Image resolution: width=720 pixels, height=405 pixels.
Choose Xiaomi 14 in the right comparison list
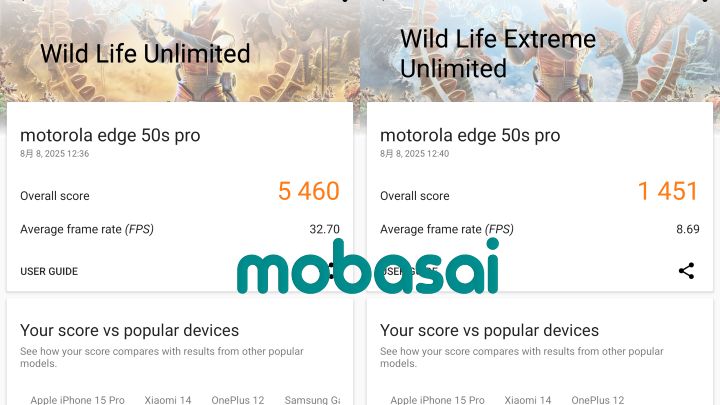pyautogui.click(x=527, y=400)
